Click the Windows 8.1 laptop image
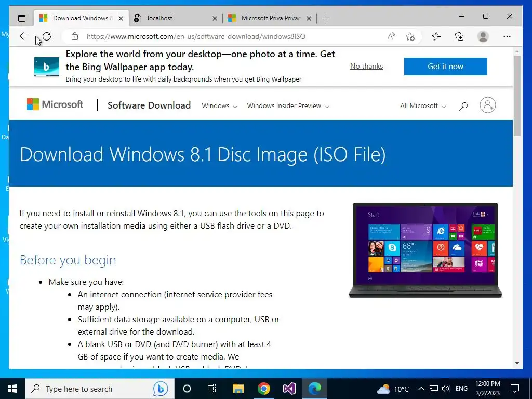 click(425, 250)
